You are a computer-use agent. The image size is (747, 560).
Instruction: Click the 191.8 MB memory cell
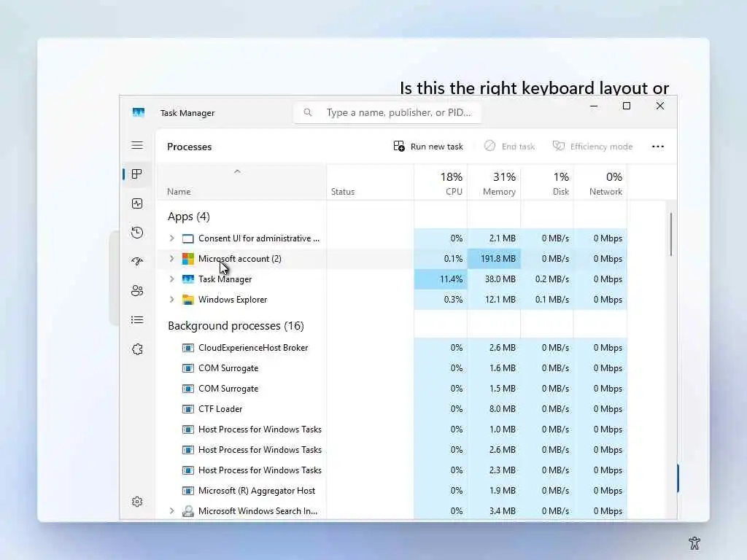coord(494,259)
